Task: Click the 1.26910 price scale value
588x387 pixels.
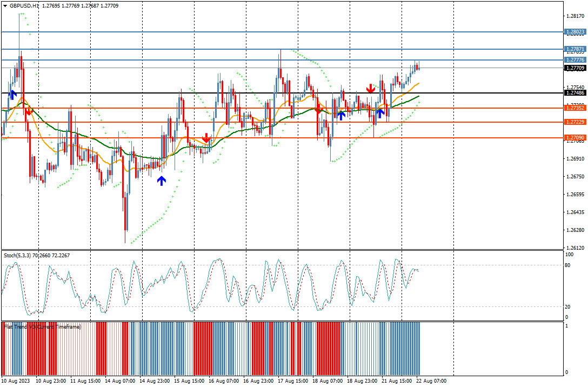Action: point(575,158)
